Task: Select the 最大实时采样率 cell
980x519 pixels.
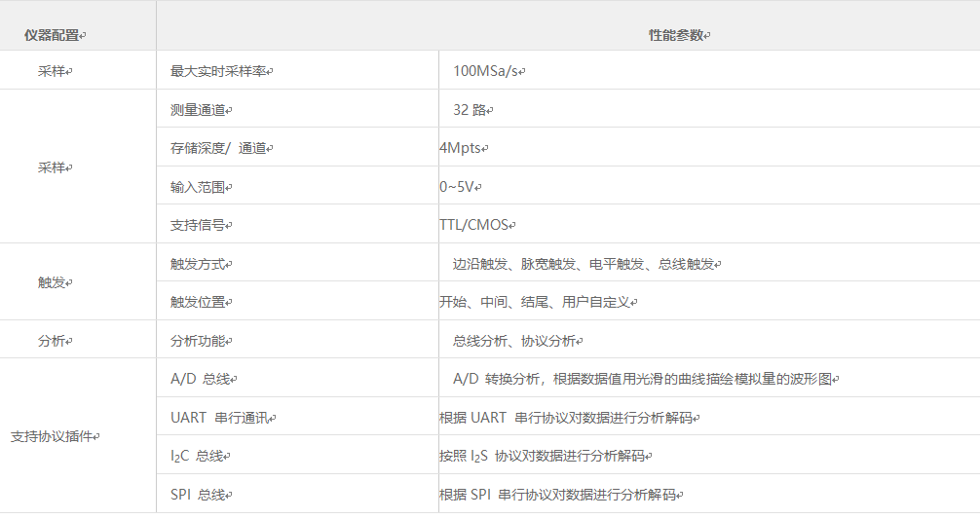Action: (220, 71)
